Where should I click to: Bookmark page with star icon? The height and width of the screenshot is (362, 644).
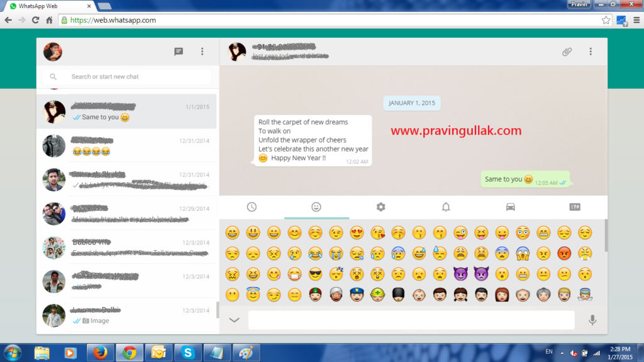(606, 20)
